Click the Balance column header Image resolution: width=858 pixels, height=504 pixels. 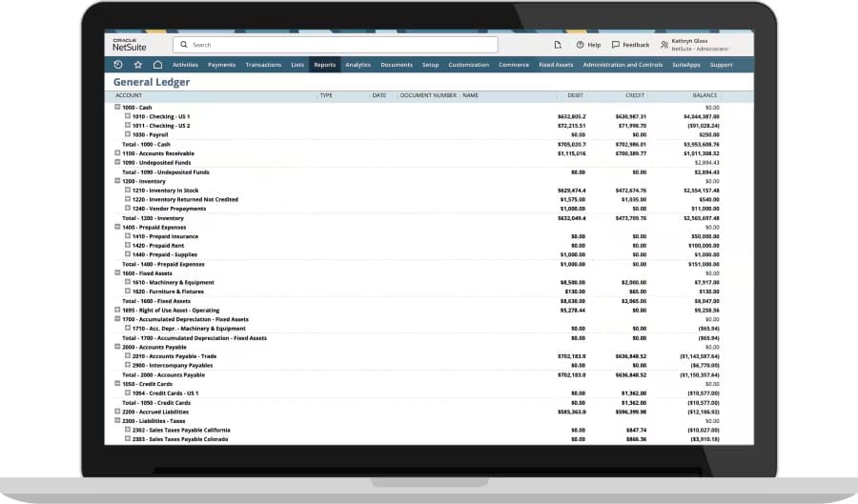point(705,95)
